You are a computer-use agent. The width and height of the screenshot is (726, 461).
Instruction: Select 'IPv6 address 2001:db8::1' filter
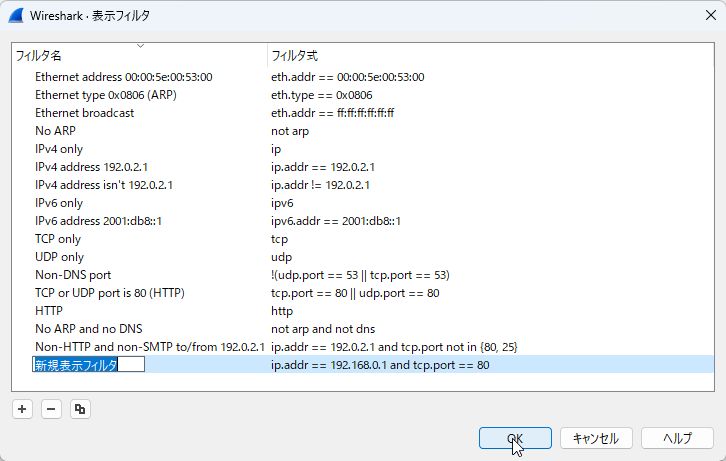coord(99,221)
